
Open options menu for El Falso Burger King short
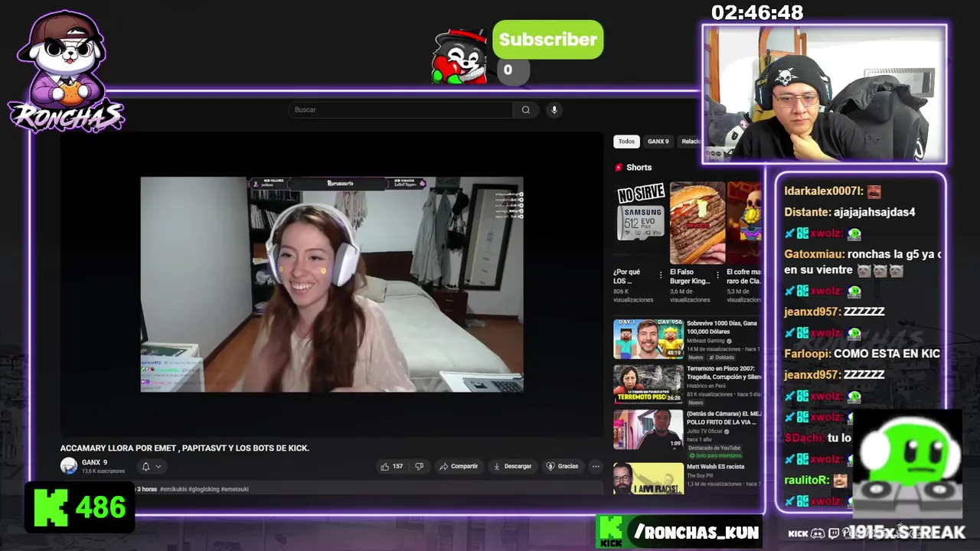coord(717,274)
